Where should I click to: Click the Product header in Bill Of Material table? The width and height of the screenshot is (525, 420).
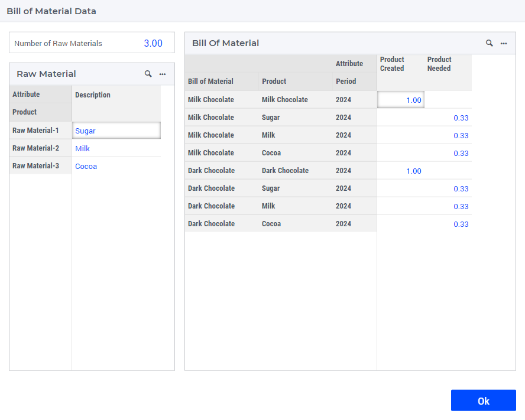(x=296, y=82)
